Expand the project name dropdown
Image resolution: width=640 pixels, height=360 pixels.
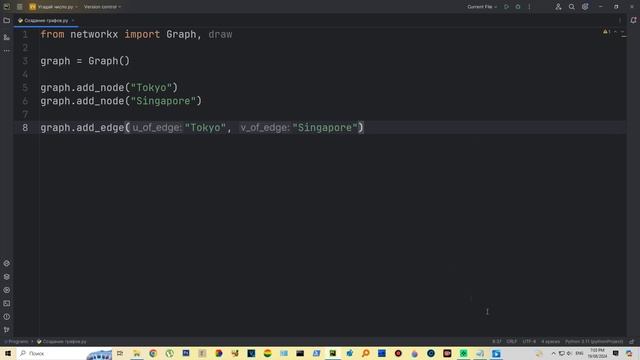tap(53, 7)
